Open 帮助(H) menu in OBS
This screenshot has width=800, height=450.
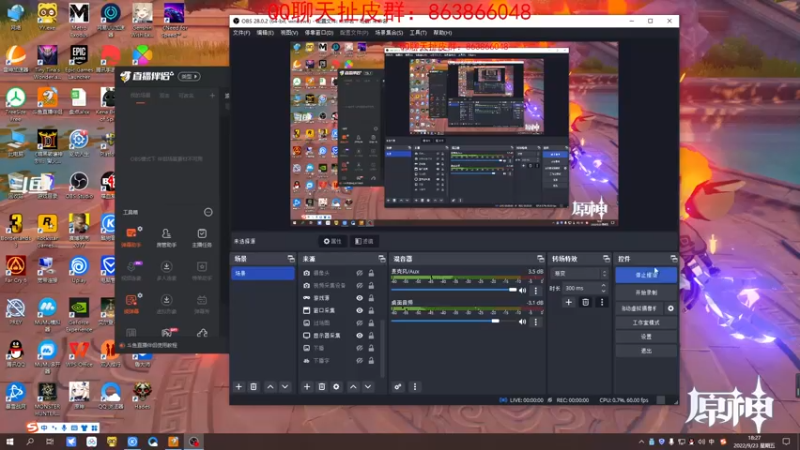pyautogui.click(x=442, y=33)
